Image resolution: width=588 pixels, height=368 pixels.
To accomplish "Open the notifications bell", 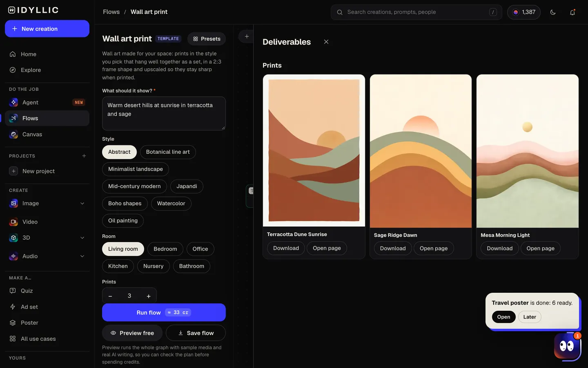I will [572, 12].
